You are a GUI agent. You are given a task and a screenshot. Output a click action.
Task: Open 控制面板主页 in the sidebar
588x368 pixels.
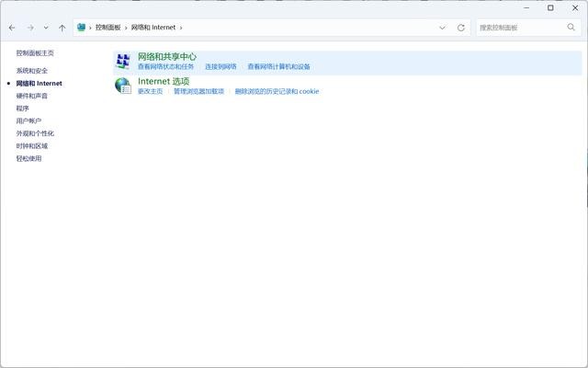pos(35,53)
